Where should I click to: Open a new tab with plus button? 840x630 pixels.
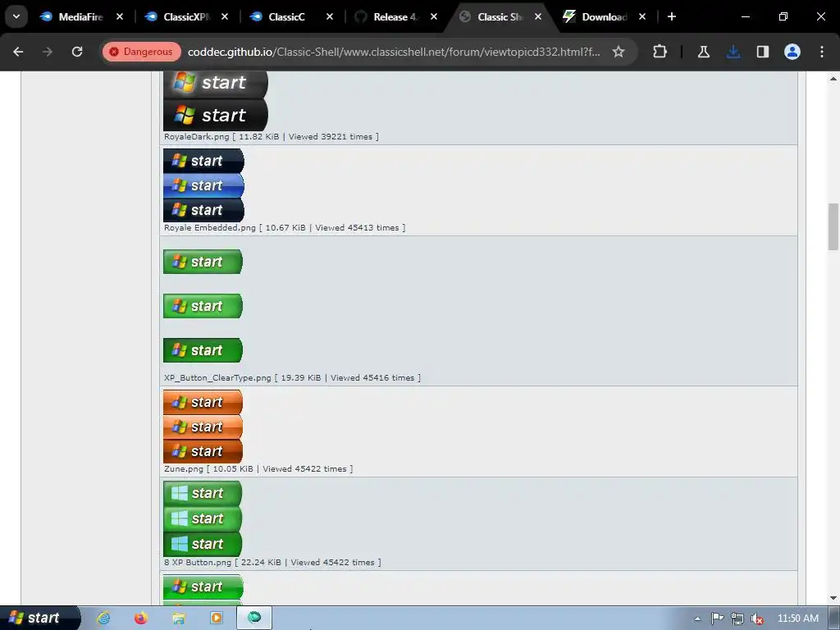point(672,16)
